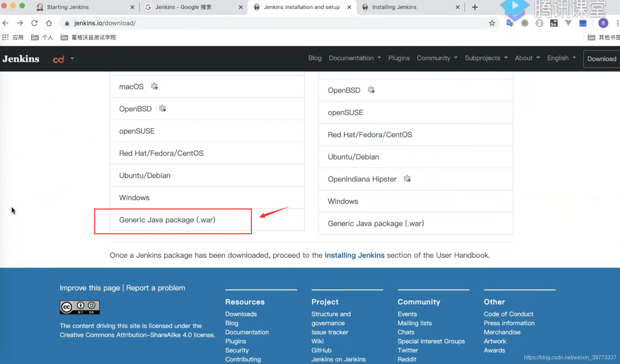The width and height of the screenshot is (620, 364).
Task: Open Mailing lists under Community footer
Action: click(x=415, y=323)
